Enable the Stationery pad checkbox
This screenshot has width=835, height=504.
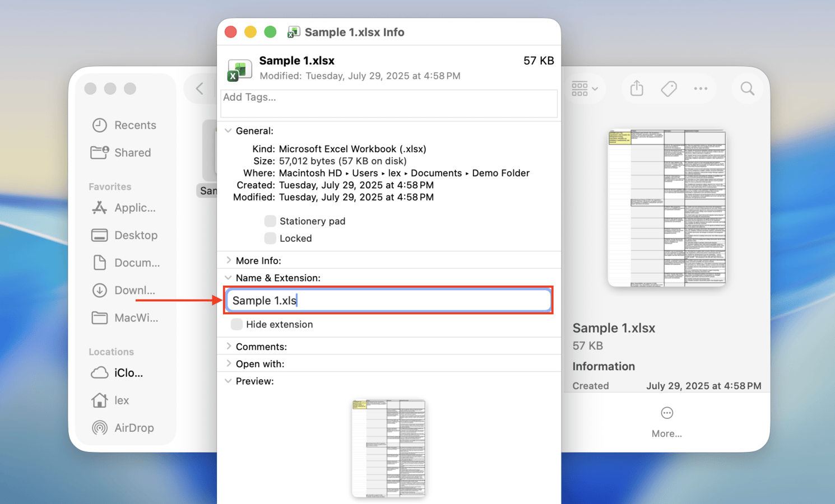tap(270, 221)
